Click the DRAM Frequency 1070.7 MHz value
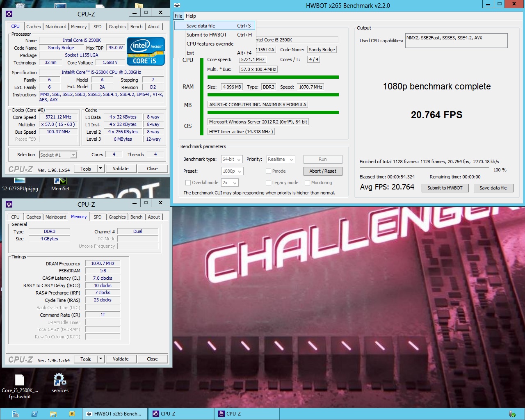 (x=103, y=263)
